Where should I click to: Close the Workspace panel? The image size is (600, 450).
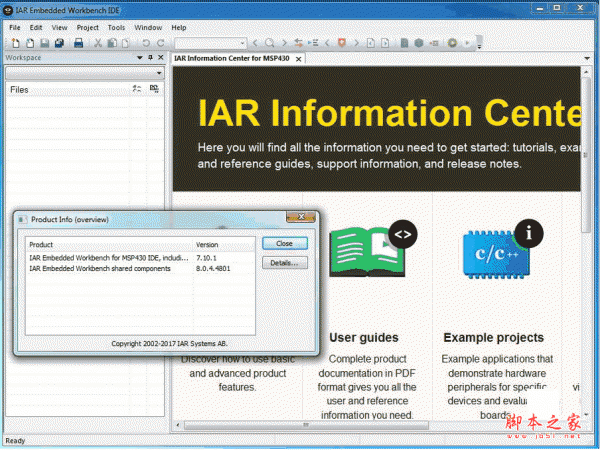161,57
